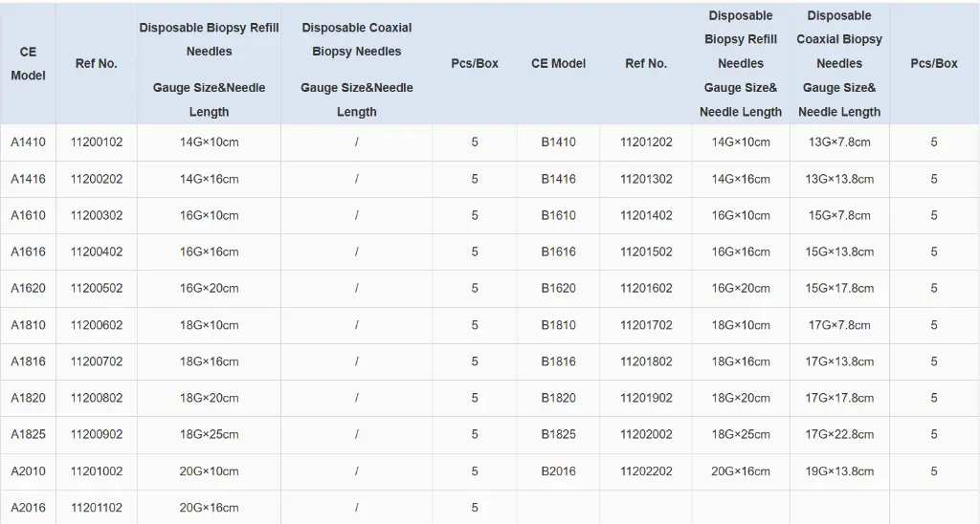Select the 17G×22.8cm coaxial needle cell

pos(839,434)
